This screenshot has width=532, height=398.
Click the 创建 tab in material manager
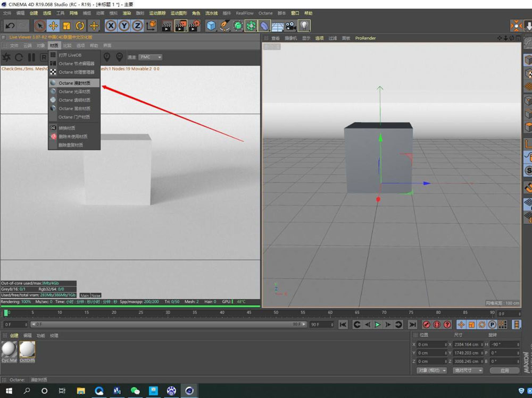pos(14,336)
